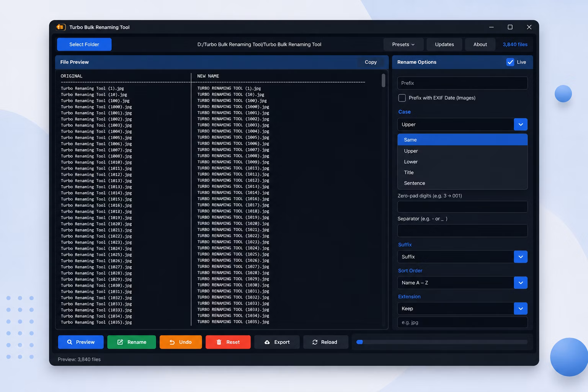Image resolution: width=588 pixels, height=392 pixels.
Task: Click original 'Turbo Renaming Tool (100).jpg'
Action: (x=95, y=101)
